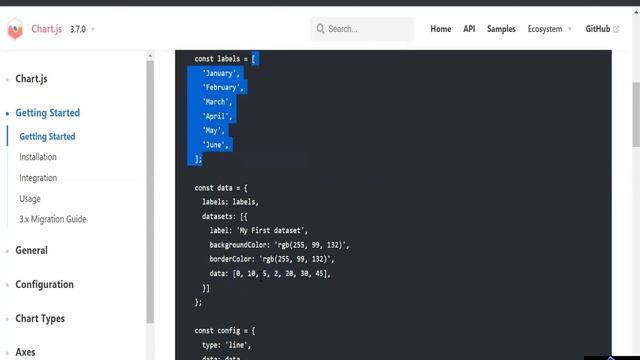Open the Samples nav link
The image size is (640, 360).
[x=501, y=29]
